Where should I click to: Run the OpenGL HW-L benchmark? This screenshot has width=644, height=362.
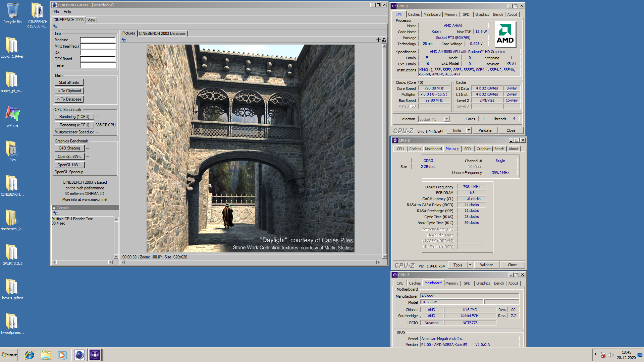pos(69,165)
